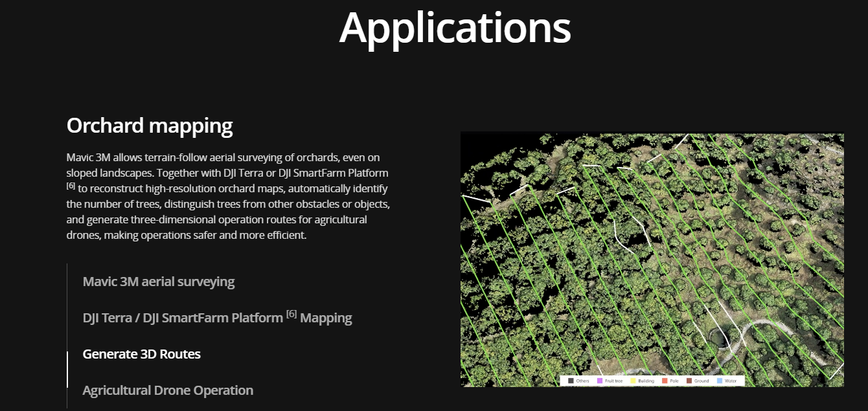Click the Orchard mapping heading

point(150,126)
